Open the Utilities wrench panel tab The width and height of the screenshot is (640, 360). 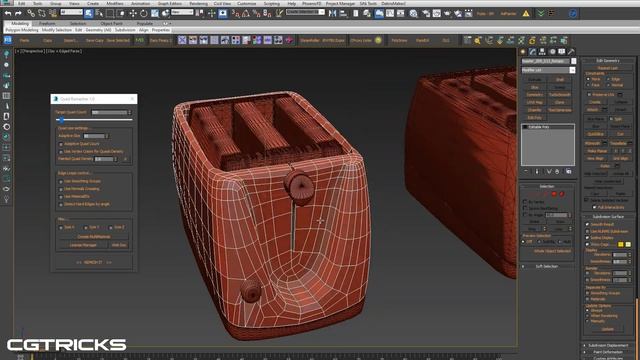[x=571, y=52]
